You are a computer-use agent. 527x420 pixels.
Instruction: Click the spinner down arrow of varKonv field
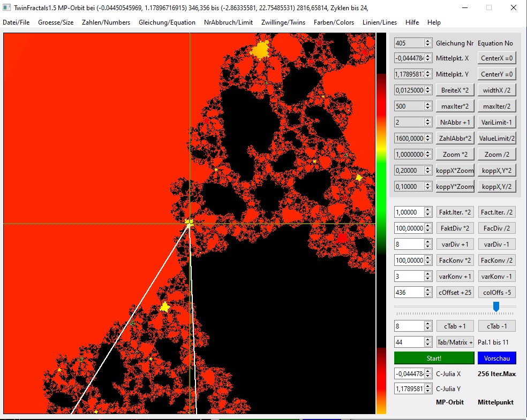point(428,279)
